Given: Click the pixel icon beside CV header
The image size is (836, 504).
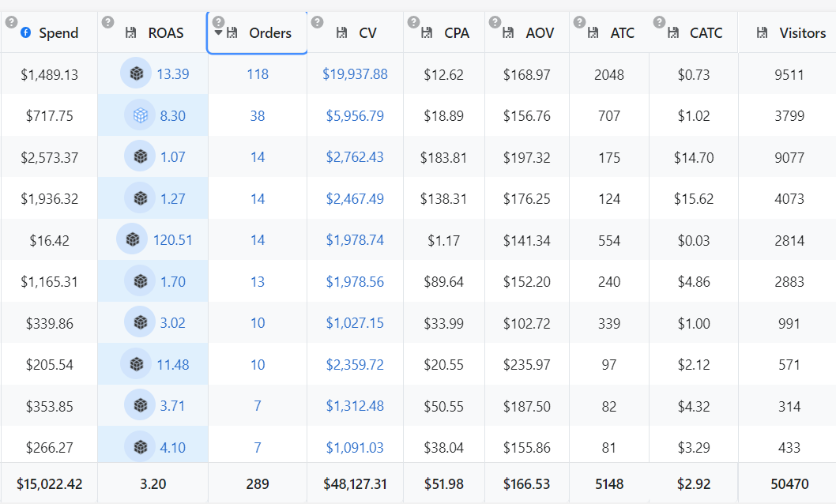Looking at the screenshot, I should coord(342,33).
